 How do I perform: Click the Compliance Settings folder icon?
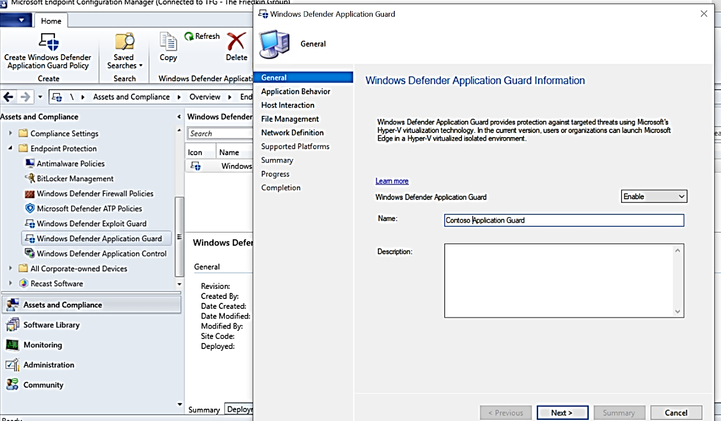pos(23,133)
